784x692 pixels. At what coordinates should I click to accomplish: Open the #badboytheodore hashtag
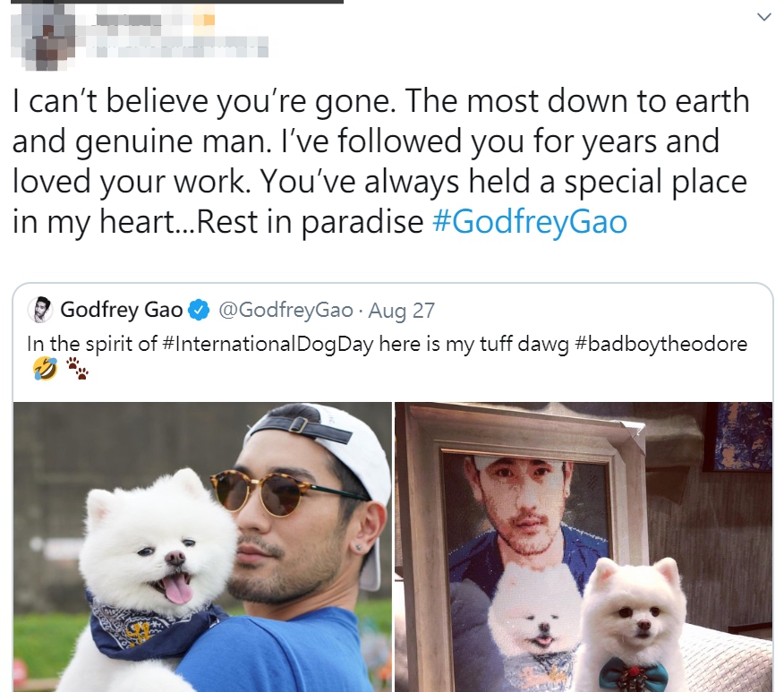(x=661, y=344)
